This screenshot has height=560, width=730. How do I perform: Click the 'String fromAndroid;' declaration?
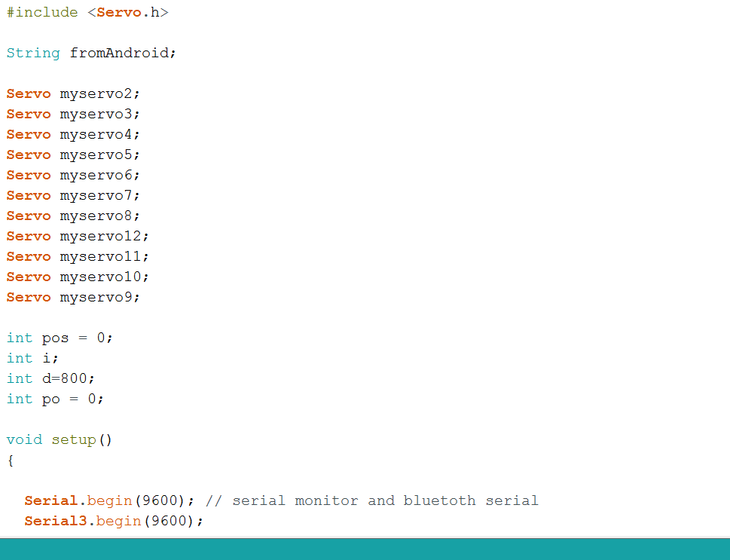tap(91, 53)
